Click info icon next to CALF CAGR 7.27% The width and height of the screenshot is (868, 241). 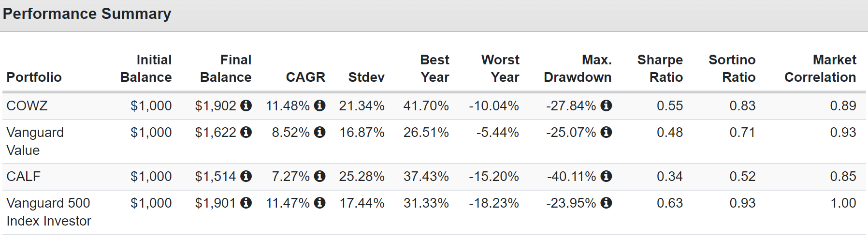coord(319,176)
